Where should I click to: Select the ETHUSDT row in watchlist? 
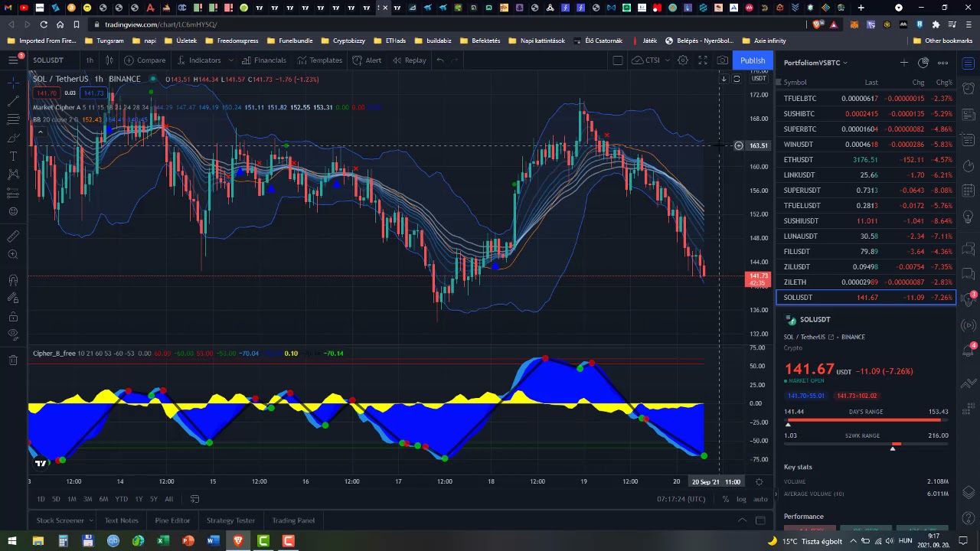[x=866, y=160]
